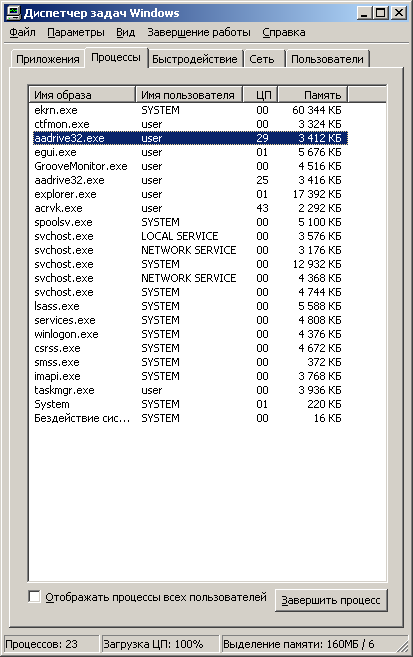Sort by the Память column header

click(313, 95)
